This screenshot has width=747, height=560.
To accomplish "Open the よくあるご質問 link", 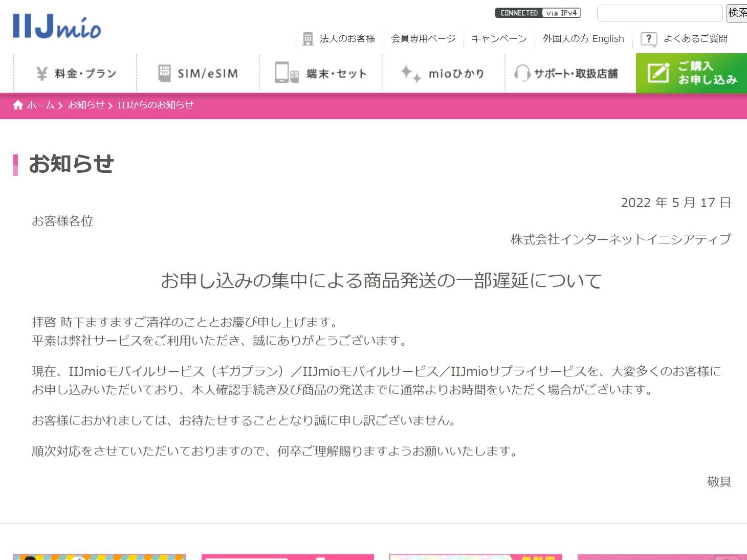I will pyautogui.click(x=695, y=39).
